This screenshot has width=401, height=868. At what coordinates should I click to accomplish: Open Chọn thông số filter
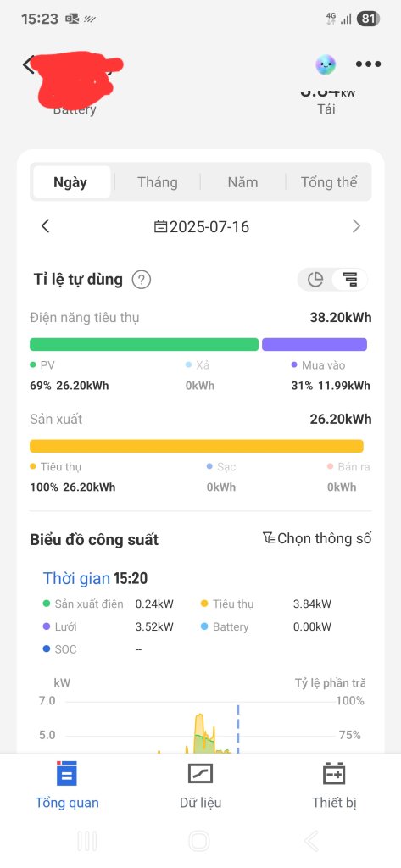tap(317, 538)
